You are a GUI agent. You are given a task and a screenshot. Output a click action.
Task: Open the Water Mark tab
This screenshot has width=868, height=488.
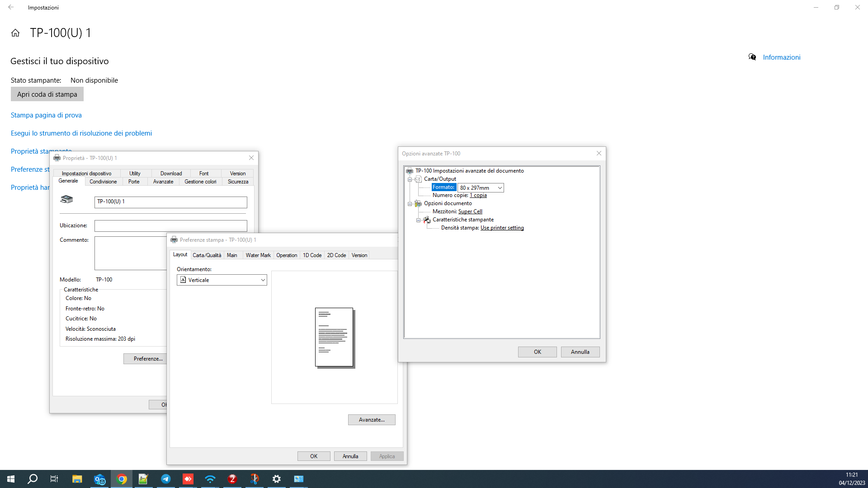[x=258, y=255]
